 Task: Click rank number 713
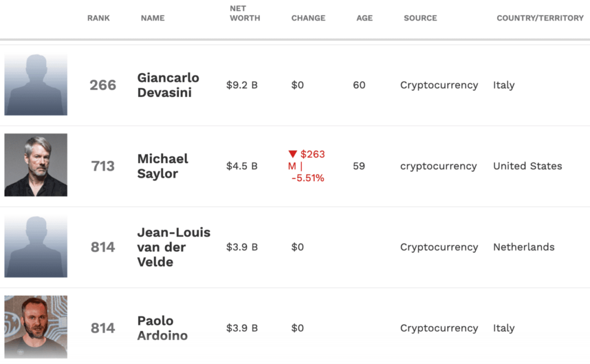click(x=103, y=166)
